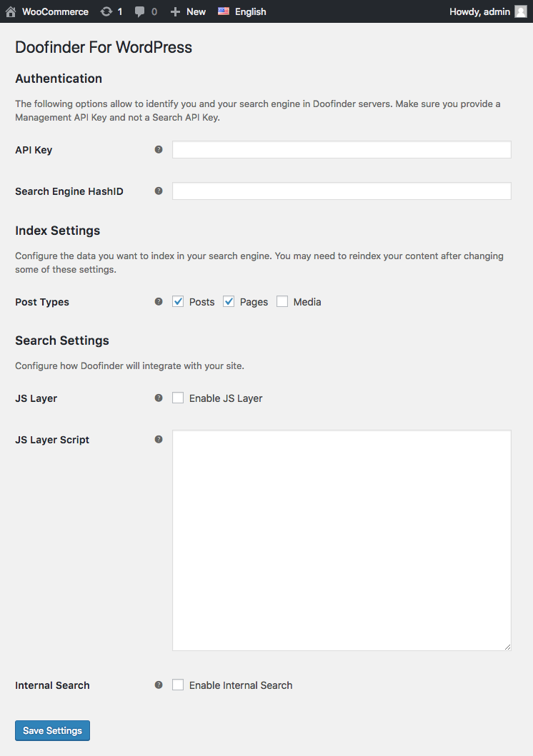Click help icon beside Internal Search
This screenshot has width=533, height=756.
159,685
